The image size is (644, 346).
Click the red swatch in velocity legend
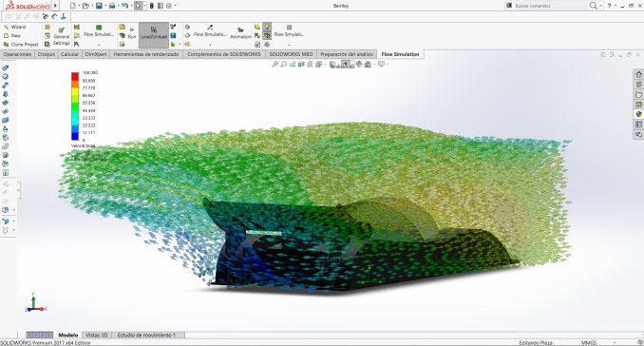75,76
